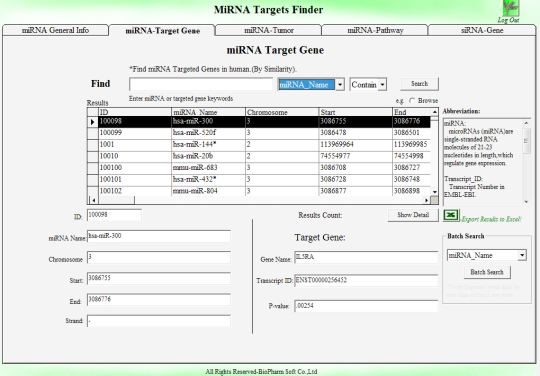Click ID cell 10010
The height and width of the screenshot is (376, 540).
coord(135,157)
